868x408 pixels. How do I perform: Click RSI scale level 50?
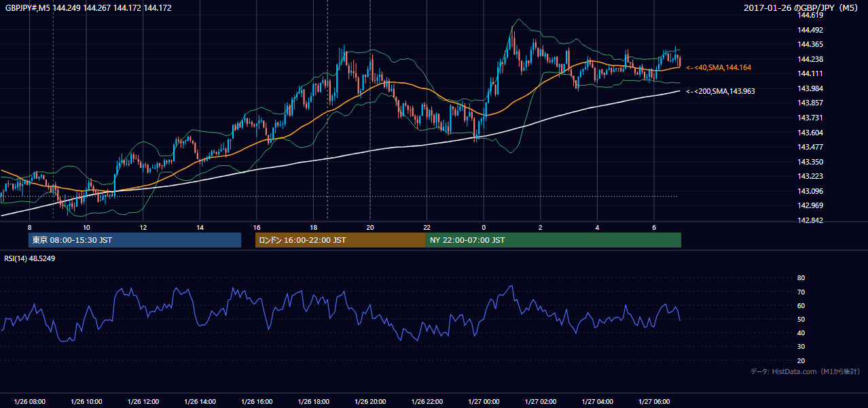(801, 319)
